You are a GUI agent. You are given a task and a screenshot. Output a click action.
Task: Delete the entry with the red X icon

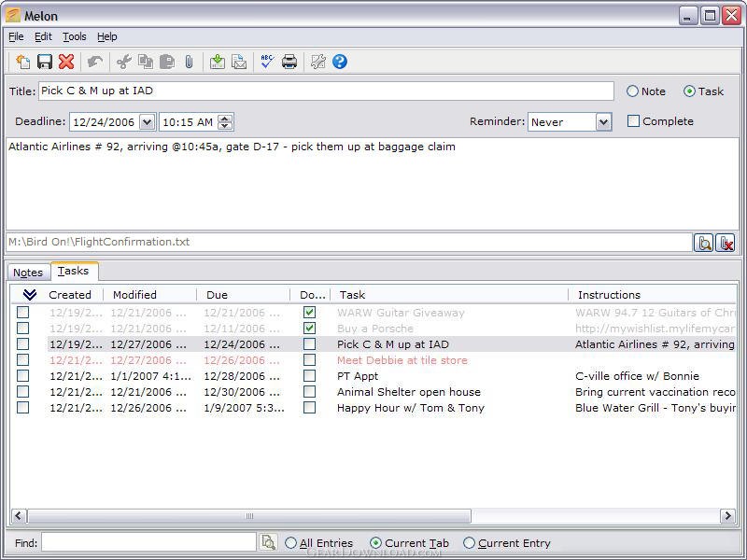pos(66,62)
